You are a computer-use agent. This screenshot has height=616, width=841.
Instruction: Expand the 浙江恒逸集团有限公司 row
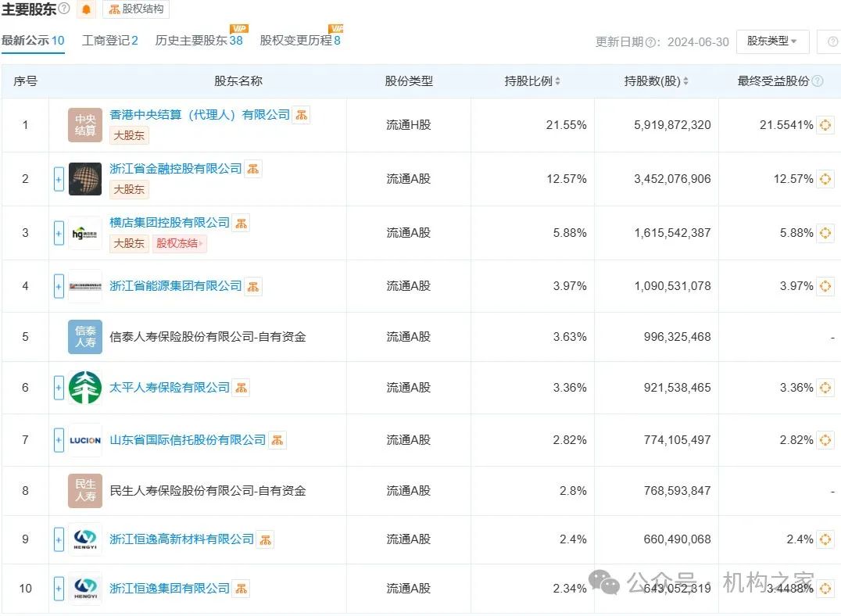click(59, 589)
